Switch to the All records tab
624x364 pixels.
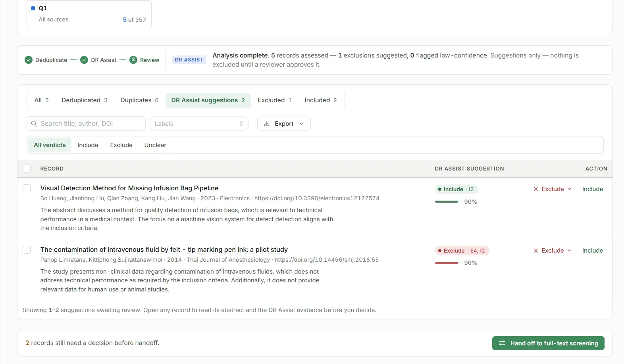point(42,100)
